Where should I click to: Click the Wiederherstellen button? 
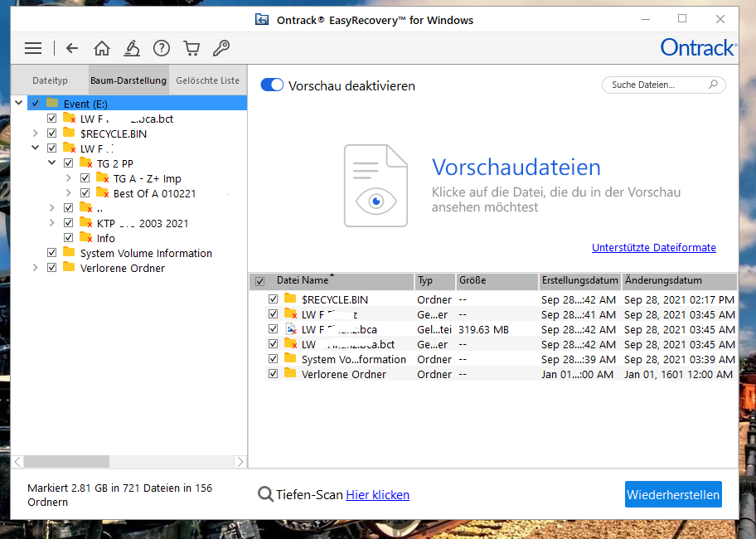[673, 494]
